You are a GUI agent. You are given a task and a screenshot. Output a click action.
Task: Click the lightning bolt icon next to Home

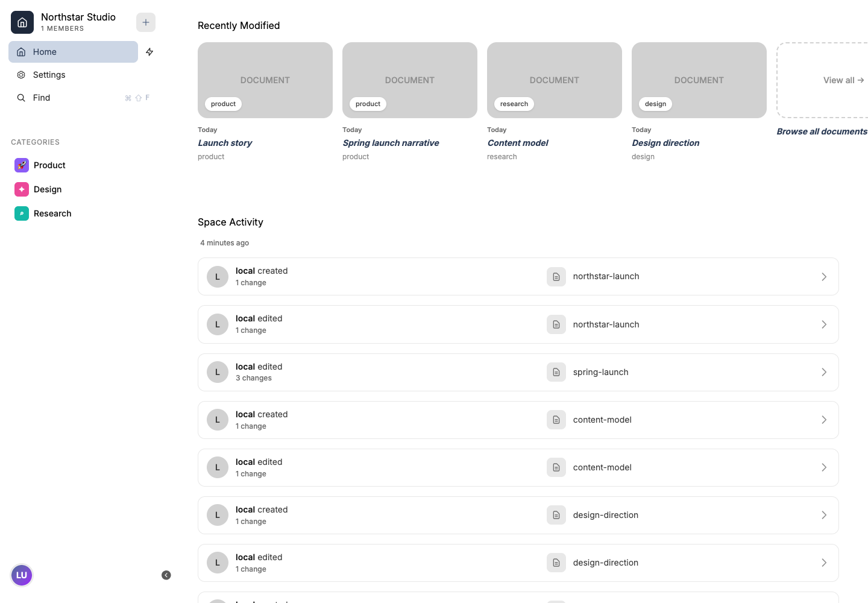pyautogui.click(x=149, y=52)
